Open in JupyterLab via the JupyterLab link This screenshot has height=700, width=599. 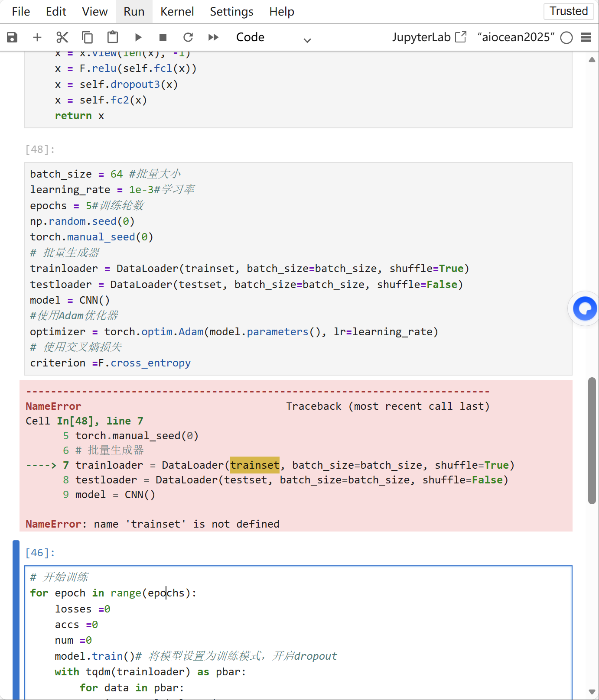[429, 37]
